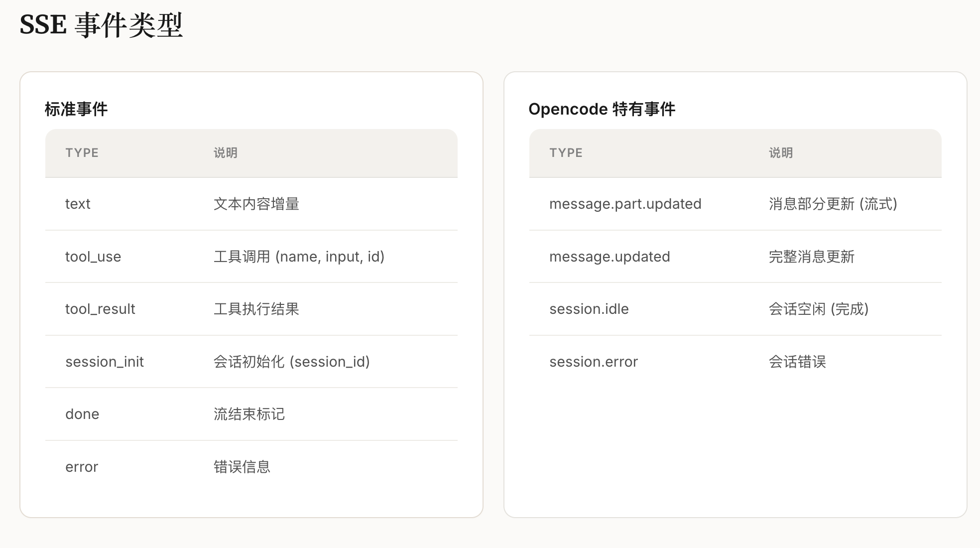Click the 会话空闲 (完成) description

[x=818, y=309]
